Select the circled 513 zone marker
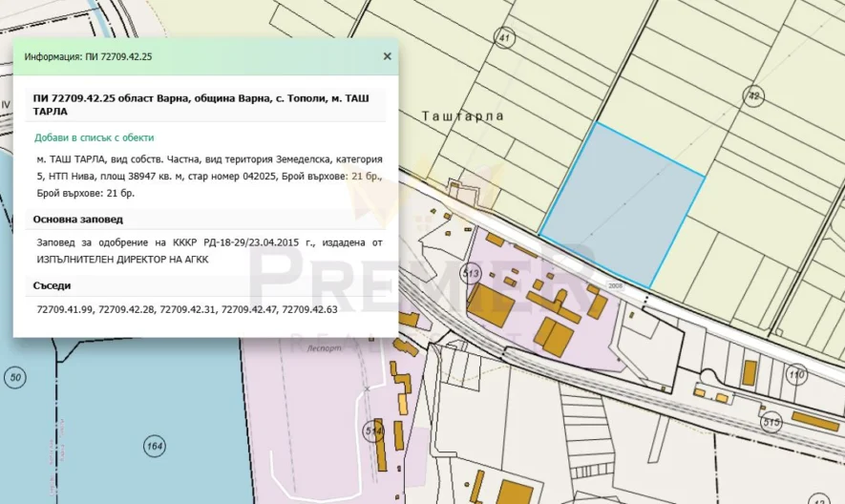Image resolution: width=845 pixels, height=504 pixels. 471,275
